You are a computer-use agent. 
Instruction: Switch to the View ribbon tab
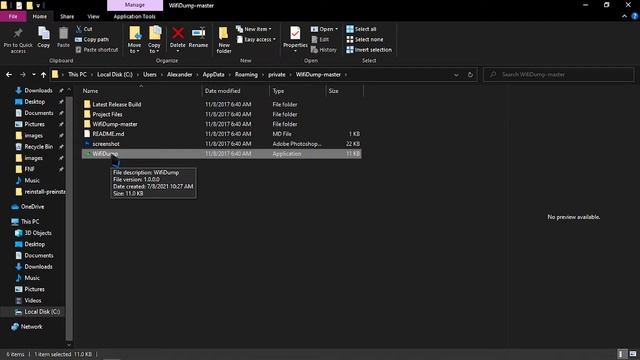point(93,16)
